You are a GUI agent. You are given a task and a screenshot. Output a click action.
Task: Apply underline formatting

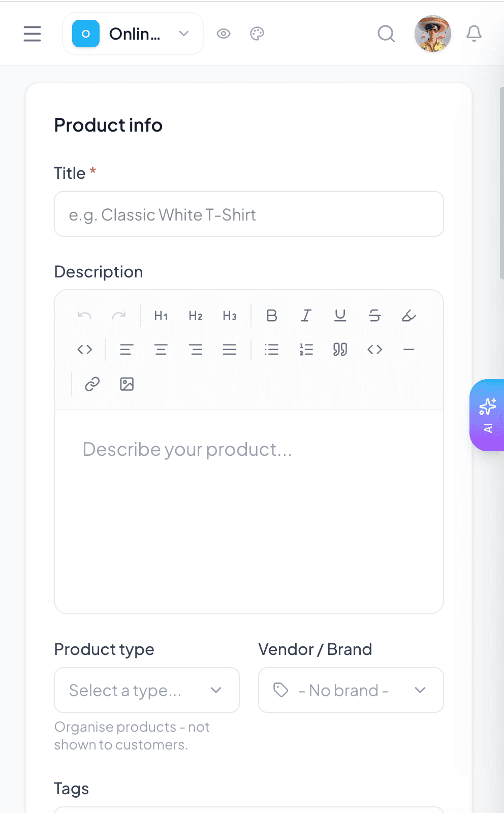coord(340,315)
